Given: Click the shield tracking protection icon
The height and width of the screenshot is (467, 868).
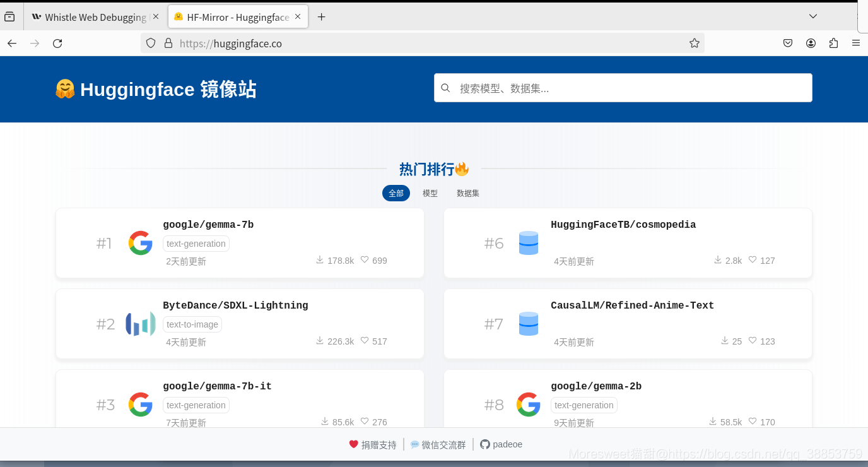Looking at the screenshot, I should 151,44.
